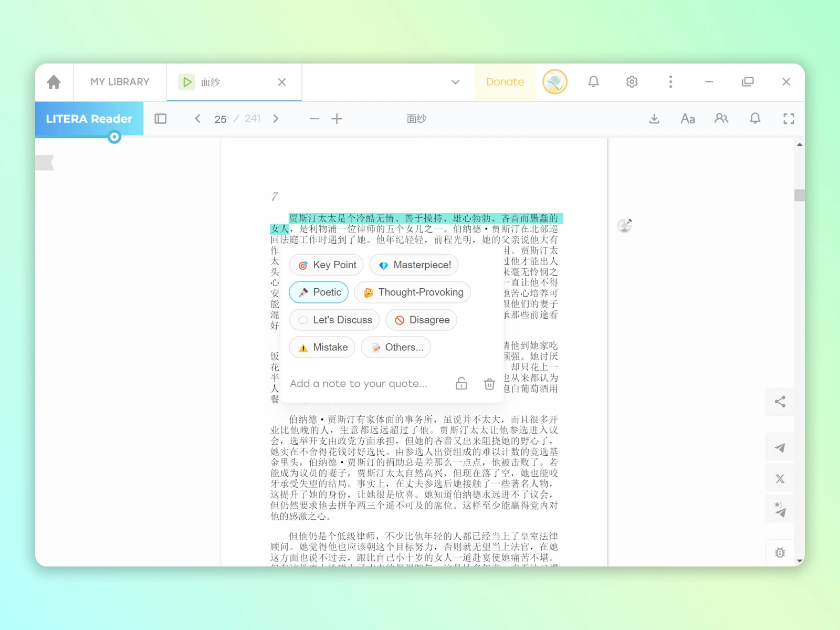Click the vertical scrollbar thumb
840x630 pixels.
pos(800,195)
